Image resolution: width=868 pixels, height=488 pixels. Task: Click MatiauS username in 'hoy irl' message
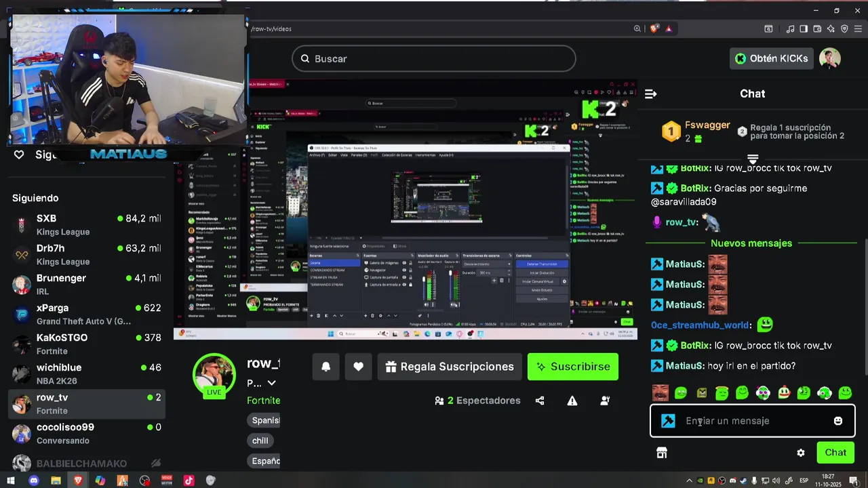685,366
